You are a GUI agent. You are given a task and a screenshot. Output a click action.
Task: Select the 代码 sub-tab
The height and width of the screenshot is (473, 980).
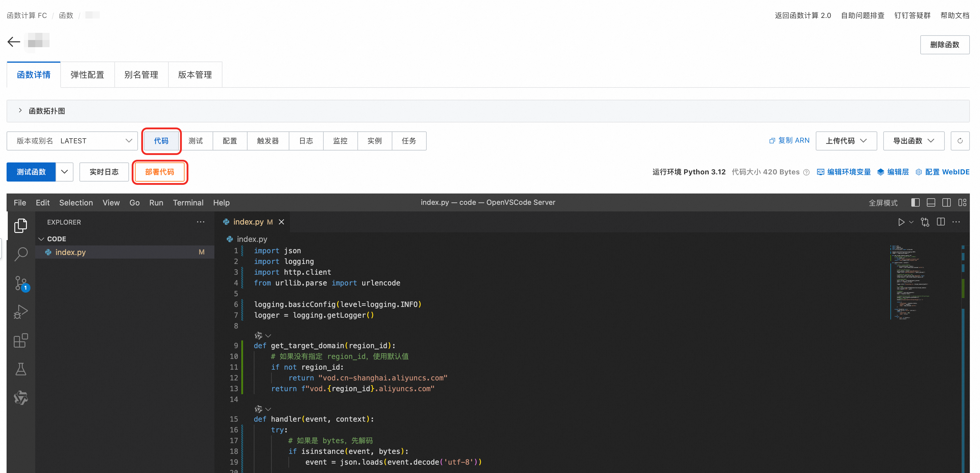(x=161, y=141)
